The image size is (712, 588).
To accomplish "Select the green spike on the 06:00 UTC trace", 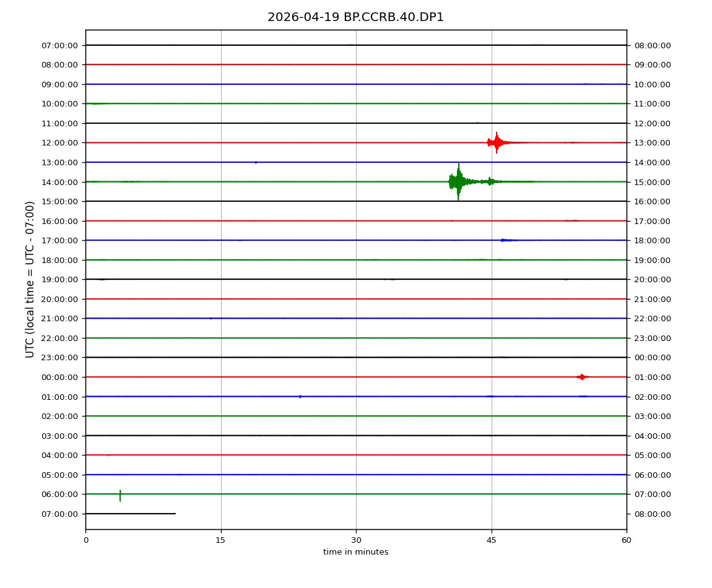I will (120, 495).
